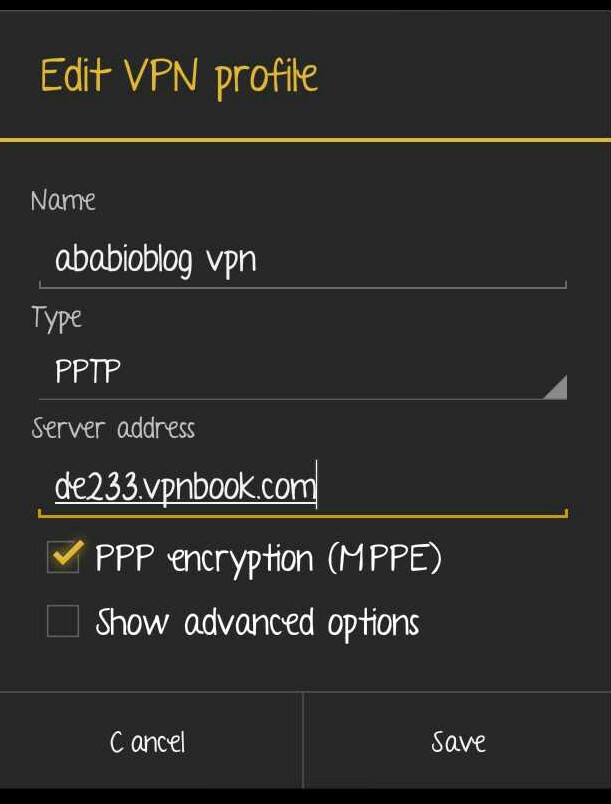Viewport: 611px width, 804px height.
Task: Uncheck the PPP encryption (MPPE) checkbox
Action: tap(64, 557)
